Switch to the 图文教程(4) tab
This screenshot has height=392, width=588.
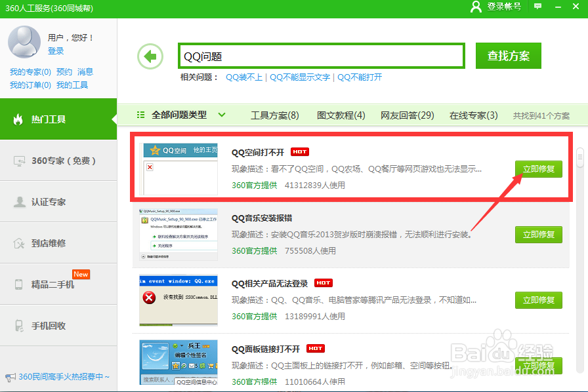[341, 115]
